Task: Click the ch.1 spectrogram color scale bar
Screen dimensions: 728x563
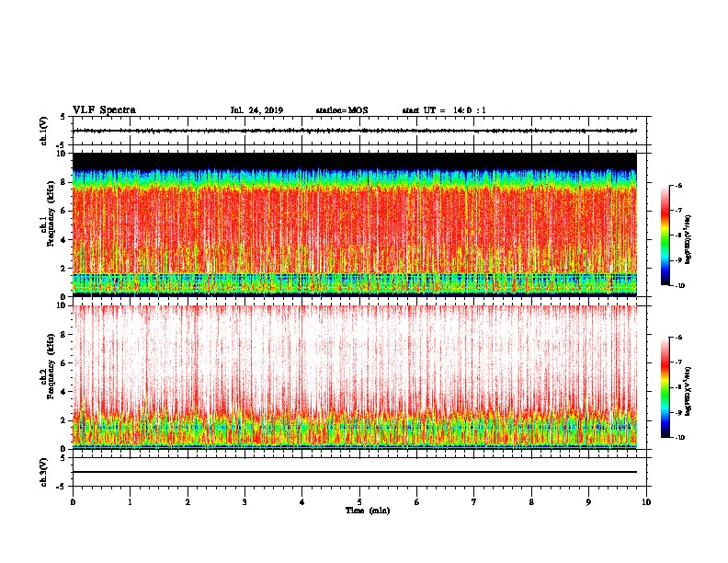Action: pyautogui.click(x=665, y=236)
